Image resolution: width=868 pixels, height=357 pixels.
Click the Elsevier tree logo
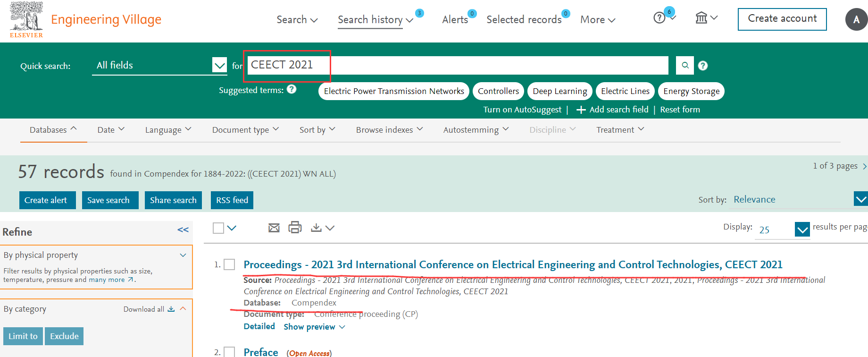click(26, 19)
